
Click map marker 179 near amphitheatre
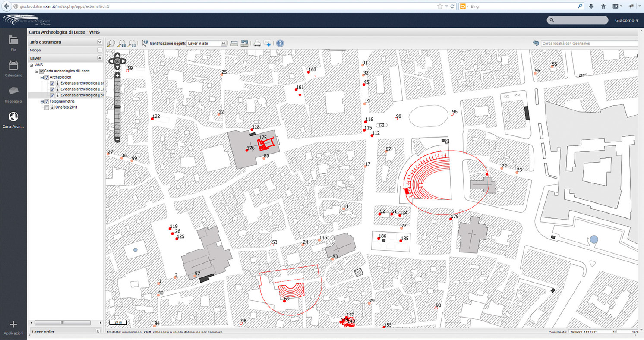451,219
